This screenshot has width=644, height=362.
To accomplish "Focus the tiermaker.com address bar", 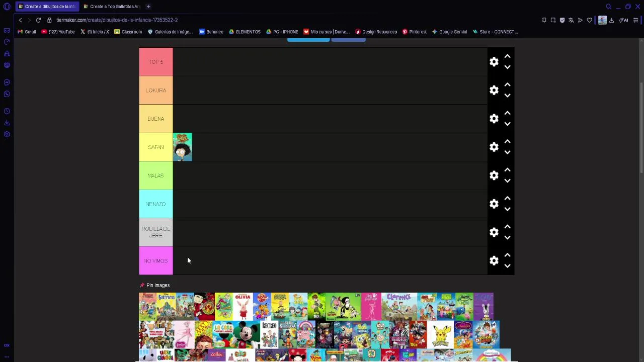I will coord(117,20).
